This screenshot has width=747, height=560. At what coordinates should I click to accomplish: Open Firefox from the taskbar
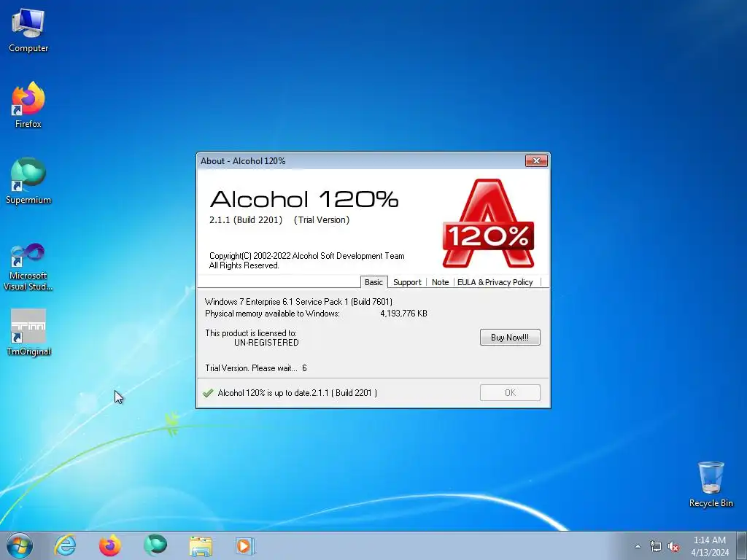pyautogui.click(x=110, y=545)
